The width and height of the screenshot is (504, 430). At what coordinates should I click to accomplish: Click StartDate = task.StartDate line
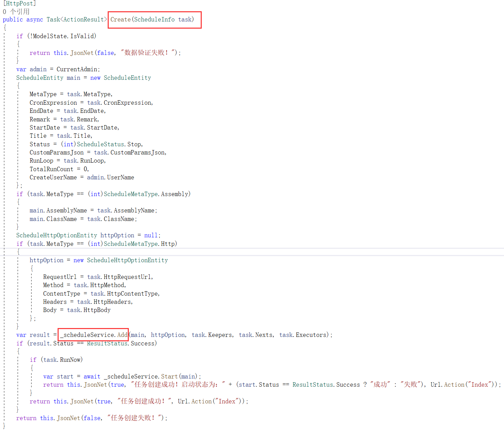(74, 128)
